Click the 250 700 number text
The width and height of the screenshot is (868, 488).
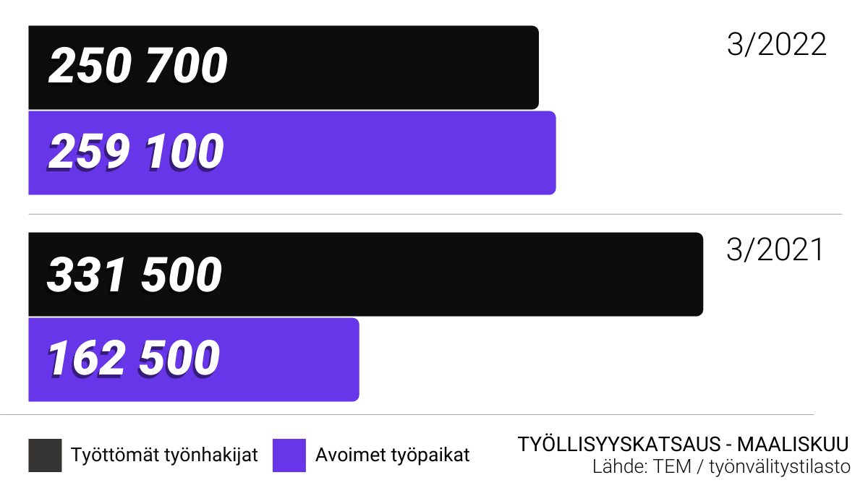click(x=138, y=66)
